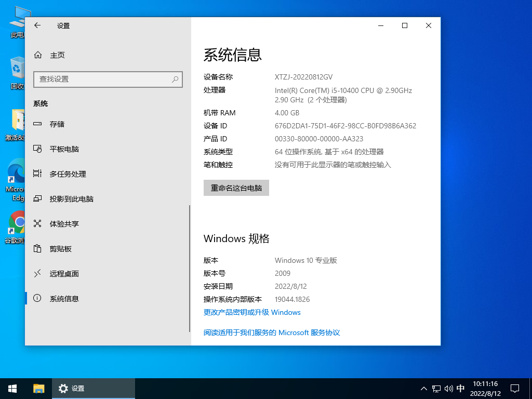Viewport: 532px width, 399px height.
Task: Click the 重命名这台电脑 button
Action: click(236, 188)
